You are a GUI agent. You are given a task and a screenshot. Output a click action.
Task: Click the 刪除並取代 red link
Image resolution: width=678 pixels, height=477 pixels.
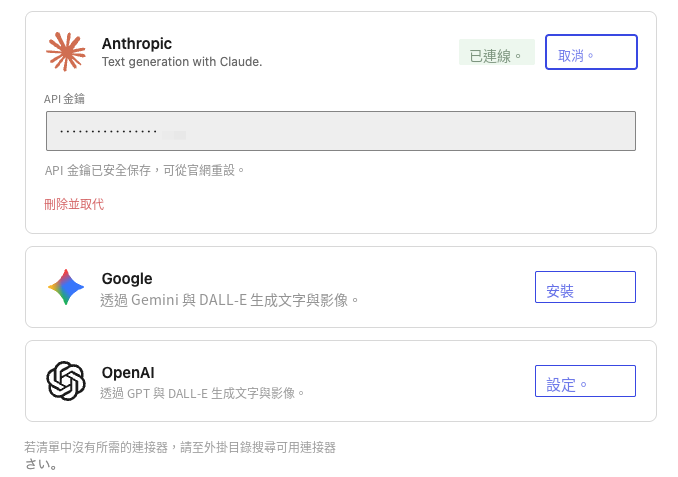pos(74,204)
